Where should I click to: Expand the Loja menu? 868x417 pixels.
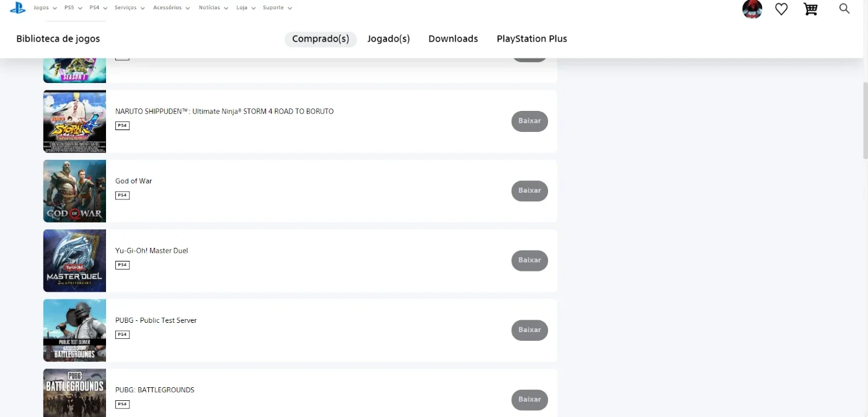click(246, 7)
